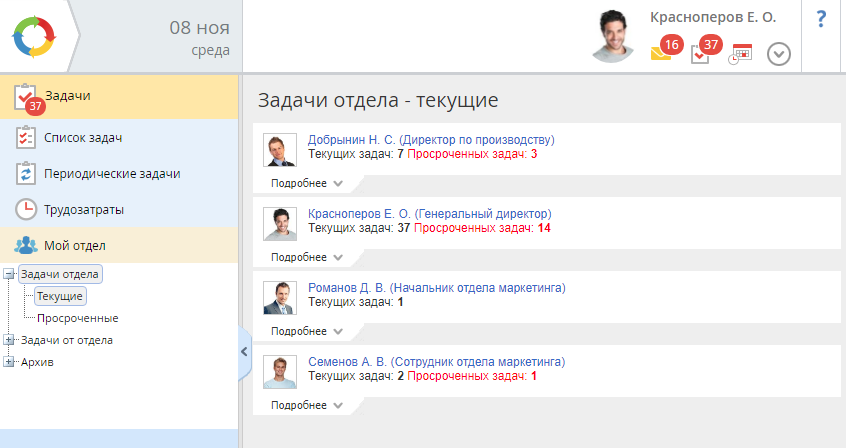The width and height of the screenshot is (846, 448).
Task: Expand the Задачи от отдела tree node
Action: coord(10,340)
